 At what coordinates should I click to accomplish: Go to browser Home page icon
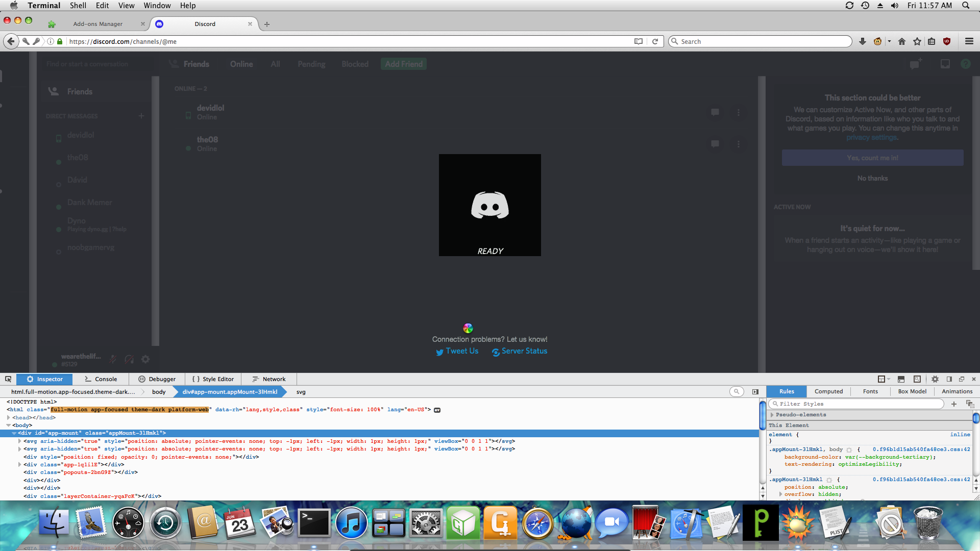[902, 41]
